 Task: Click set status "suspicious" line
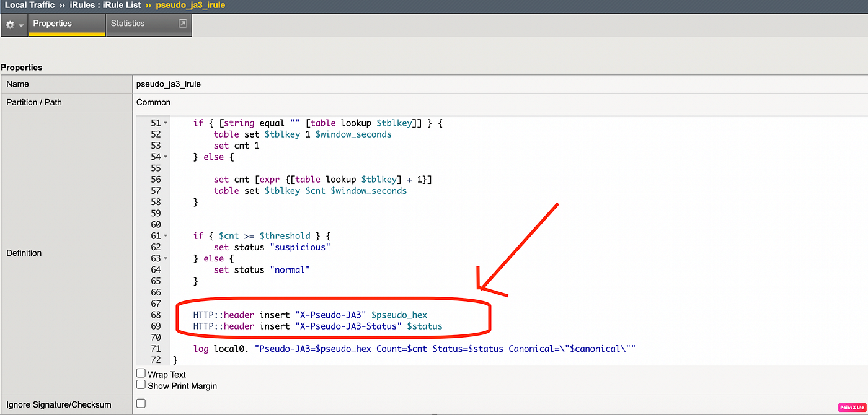tap(272, 247)
